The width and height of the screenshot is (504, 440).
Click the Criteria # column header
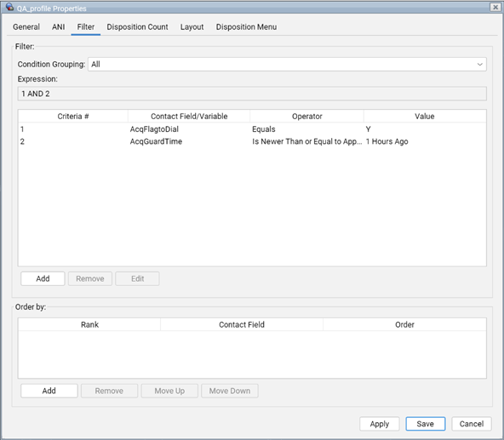pyautogui.click(x=73, y=117)
